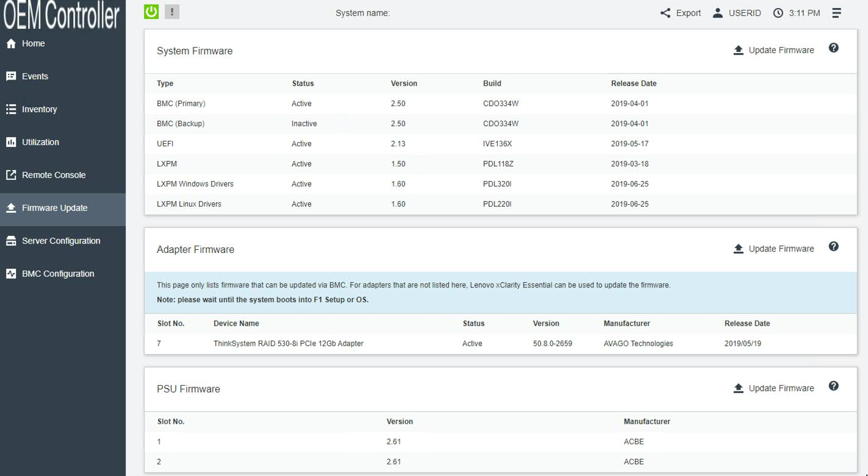
Task: Click the PSU Manufacturer column header
Action: click(647, 422)
